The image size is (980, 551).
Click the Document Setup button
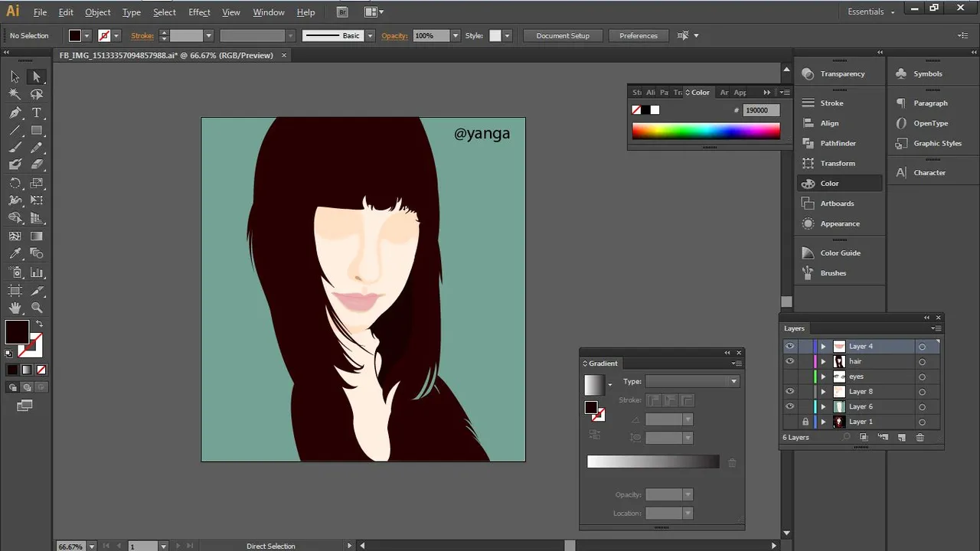[563, 36]
